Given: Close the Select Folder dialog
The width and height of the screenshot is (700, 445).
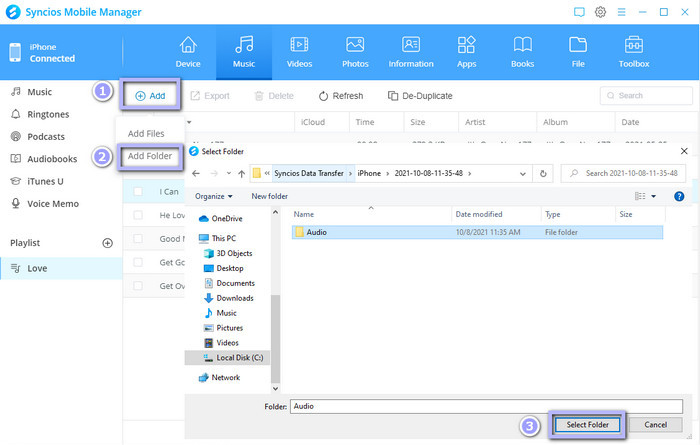Looking at the screenshot, I should [684, 151].
